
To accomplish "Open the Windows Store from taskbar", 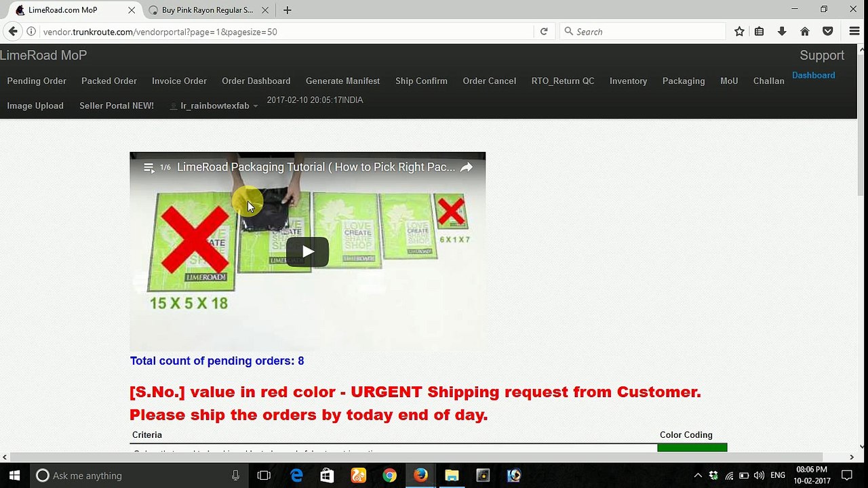I will (x=327, y=475).
